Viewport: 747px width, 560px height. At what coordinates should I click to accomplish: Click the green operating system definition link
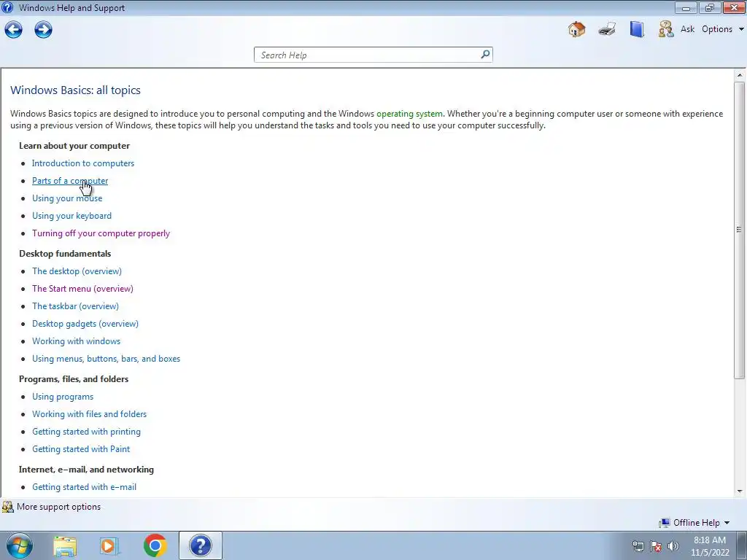click(410, 114)
